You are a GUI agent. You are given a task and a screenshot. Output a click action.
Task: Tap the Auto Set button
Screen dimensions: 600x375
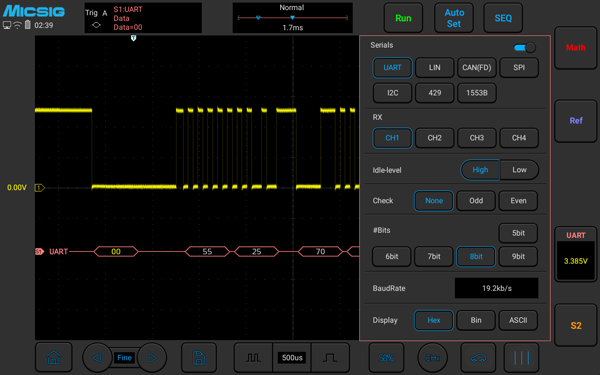[454, 18]
